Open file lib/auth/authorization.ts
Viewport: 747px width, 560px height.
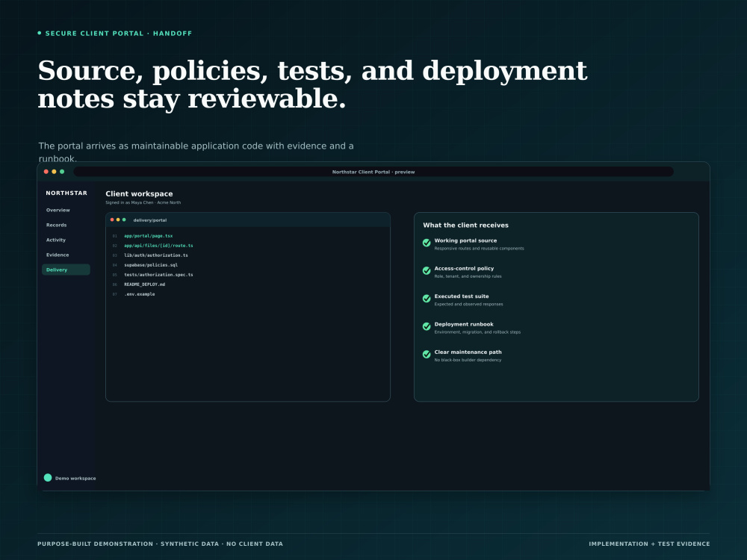pyautogui.click(x=156, y=255)
